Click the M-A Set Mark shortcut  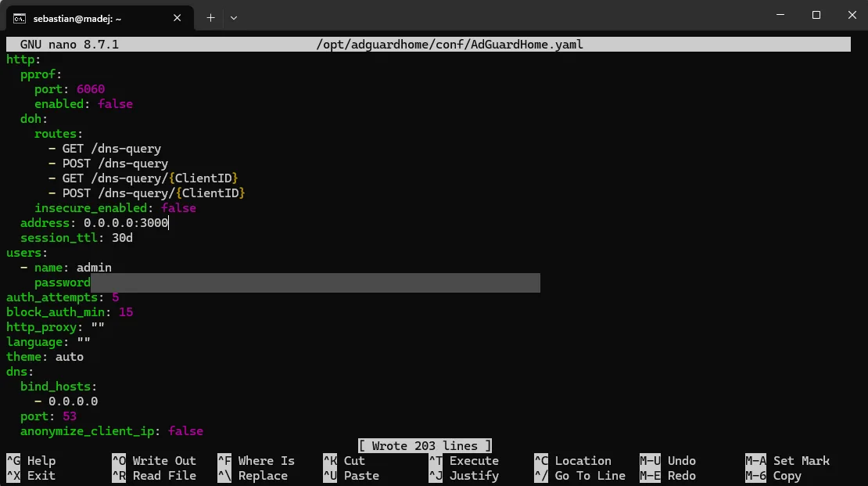pyautogui.click(x=787, y=461)
